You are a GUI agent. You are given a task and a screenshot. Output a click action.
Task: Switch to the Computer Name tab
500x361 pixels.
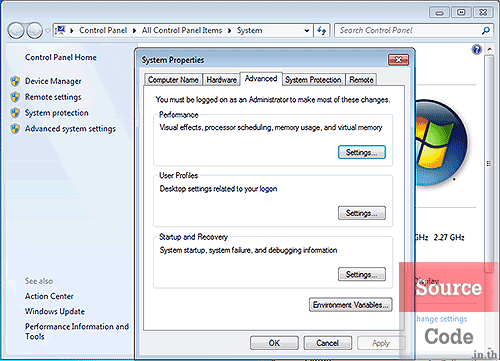173,80
